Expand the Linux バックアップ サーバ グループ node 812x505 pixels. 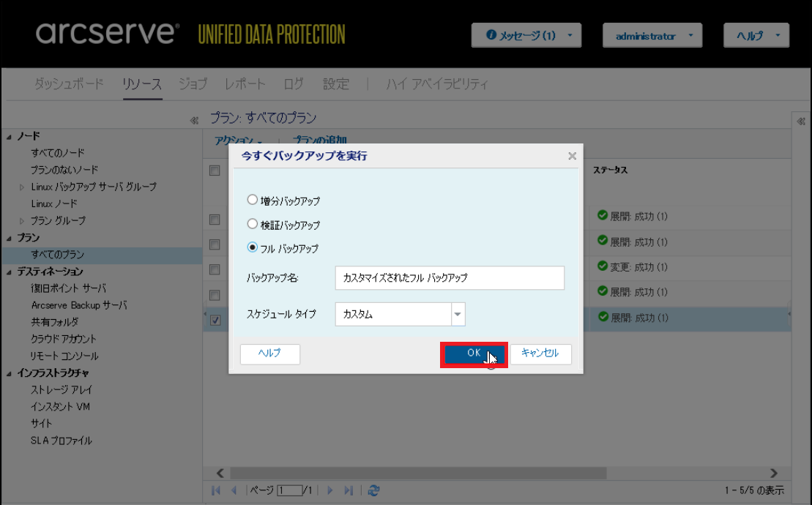pyautogui.click(x=22, y=187)
